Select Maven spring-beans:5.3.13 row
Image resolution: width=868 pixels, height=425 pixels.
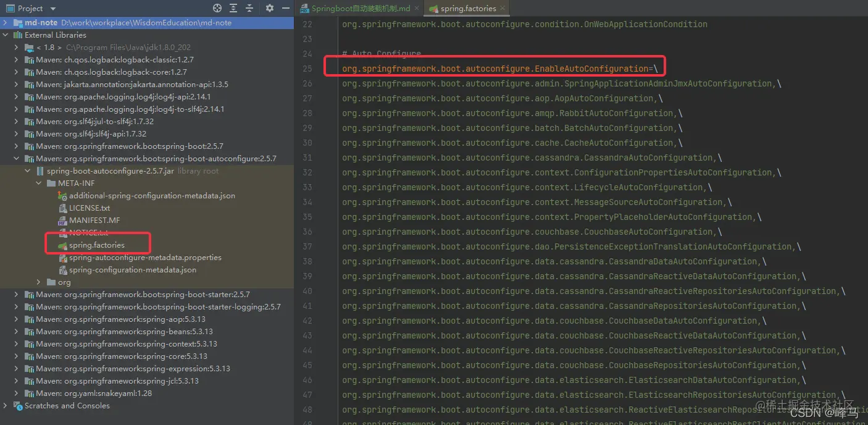click(x=147, y=332)
